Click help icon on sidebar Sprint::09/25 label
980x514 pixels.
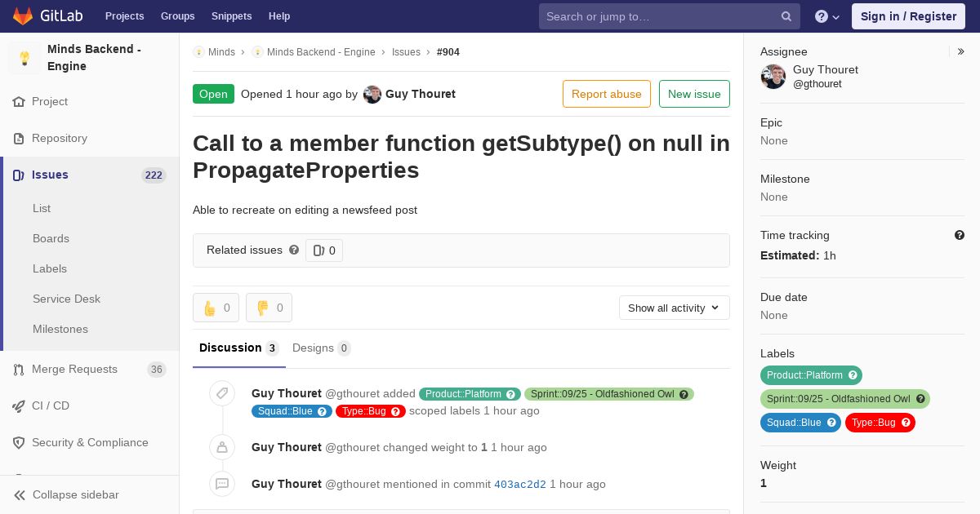click(920, 399)
